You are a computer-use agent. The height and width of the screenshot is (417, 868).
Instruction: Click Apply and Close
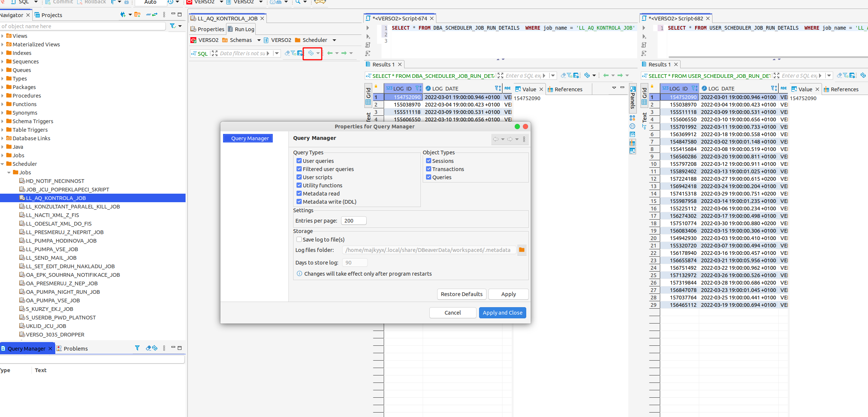click(502, 312)
